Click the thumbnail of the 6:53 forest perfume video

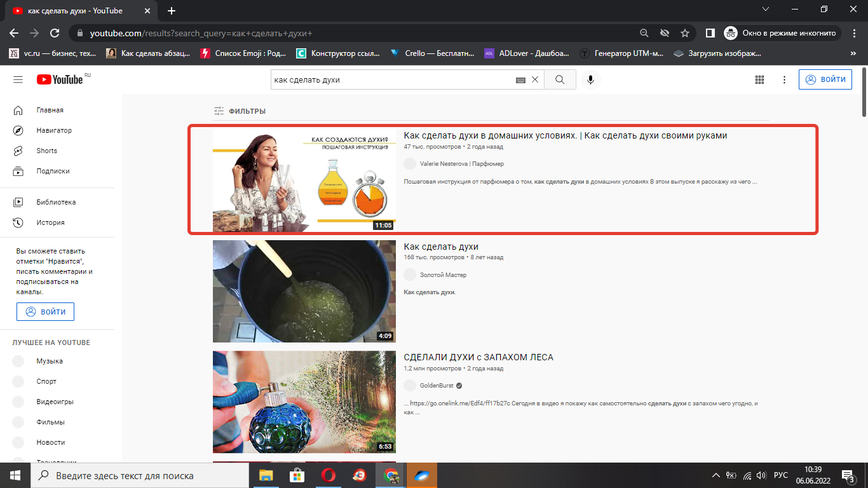pyautogui.click(x=304, y=402)
